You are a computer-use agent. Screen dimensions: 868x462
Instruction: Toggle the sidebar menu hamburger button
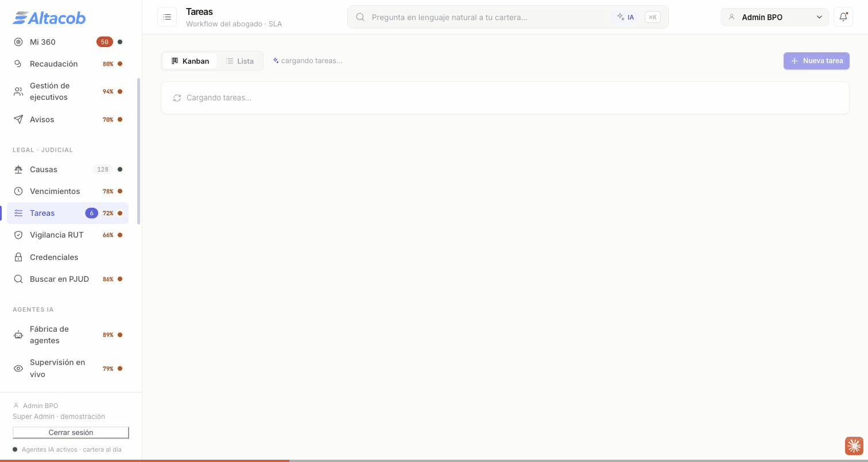167,17
